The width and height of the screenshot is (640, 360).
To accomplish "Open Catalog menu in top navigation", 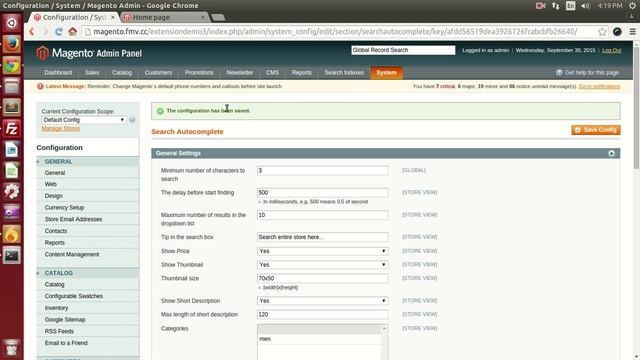I will [122, 73].
